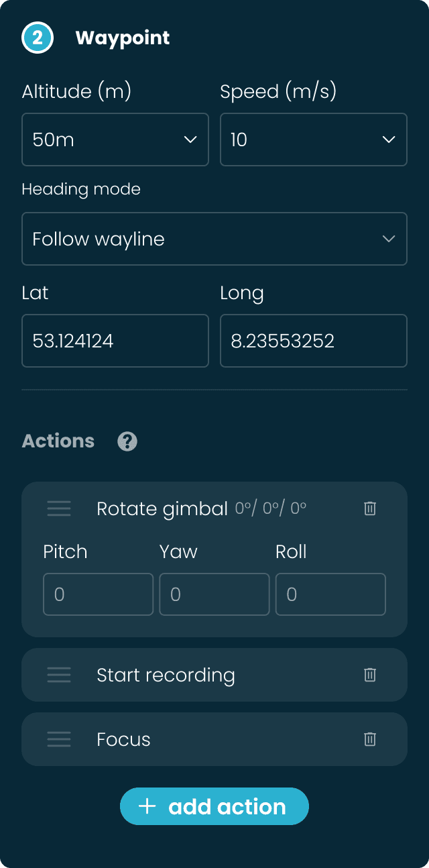Click the Roll value input
This screenshot has height=868, width=429.
coord(330,594)
